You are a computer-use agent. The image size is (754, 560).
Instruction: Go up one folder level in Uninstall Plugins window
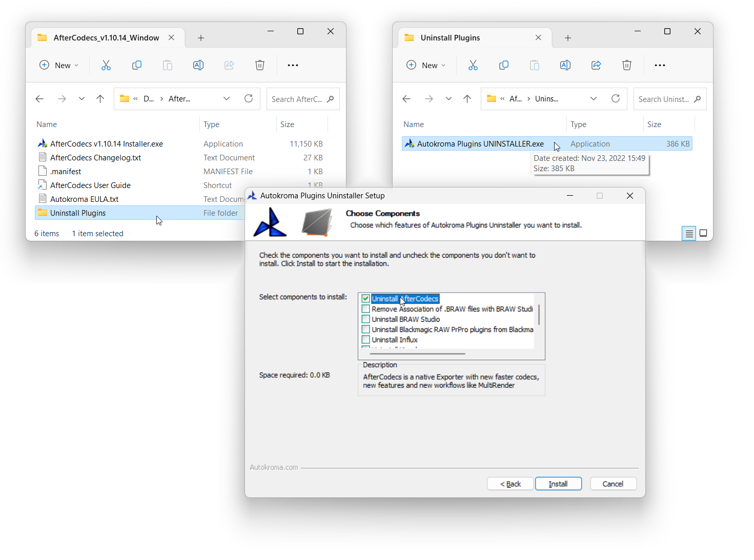(x=467, y=99)
